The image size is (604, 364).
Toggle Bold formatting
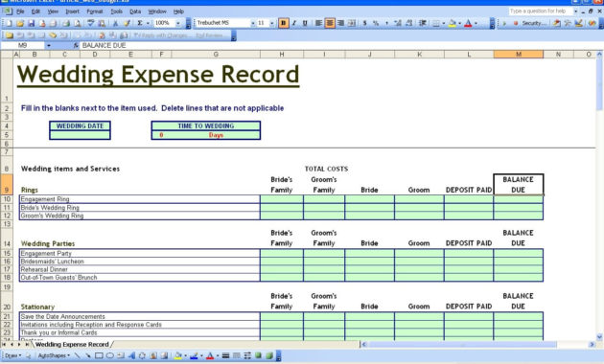pyautogui.click(x=283, y=24)
